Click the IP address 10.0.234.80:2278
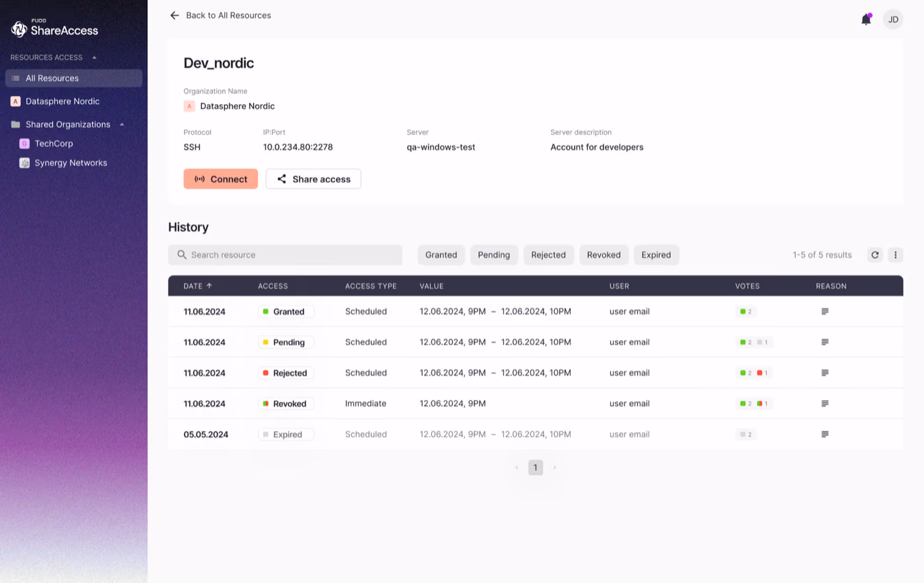The height and width of the screenshot is (583, 924). tap(298, 147)
